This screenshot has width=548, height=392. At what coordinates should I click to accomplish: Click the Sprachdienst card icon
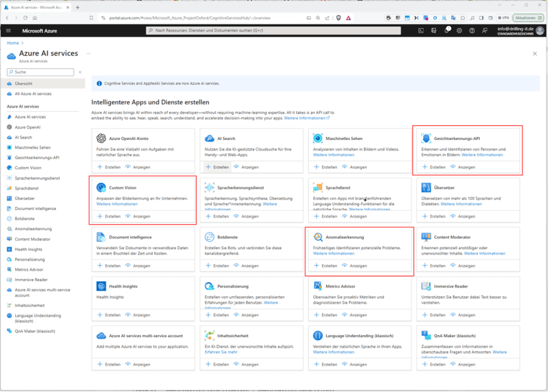point(318,188)
